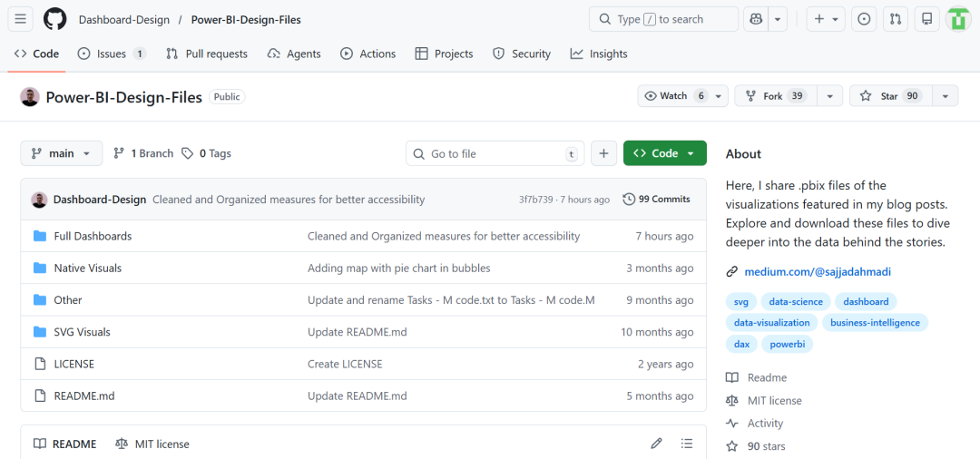Switch to the Issues tab
Screen dimensions: 980x459
112,54
